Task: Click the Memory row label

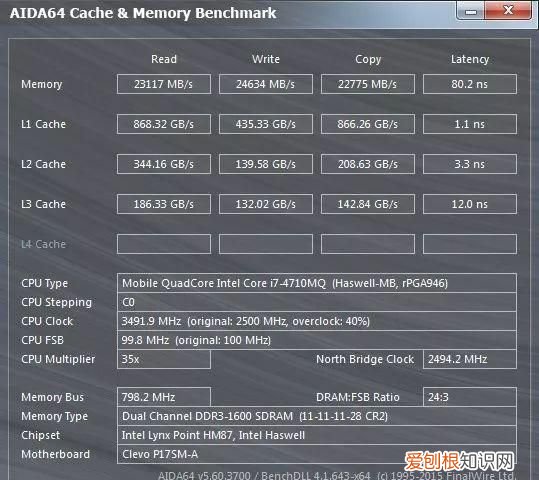Action: (x=42, y=84)
